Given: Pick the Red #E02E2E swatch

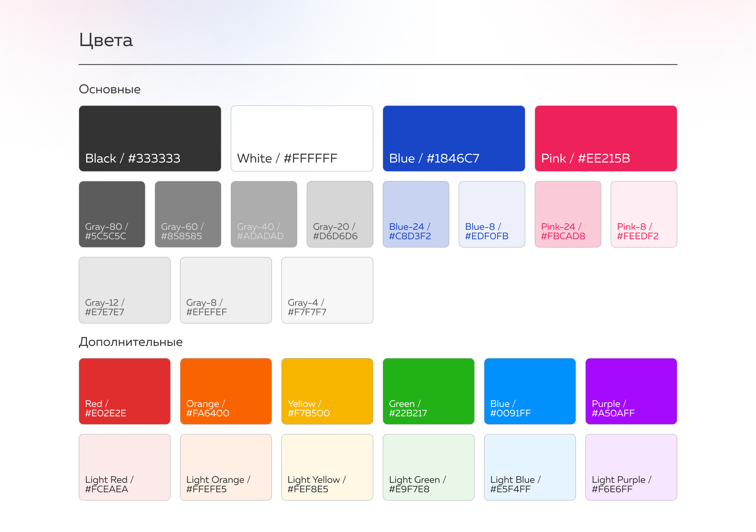Looking at the screenshot, I should (124, 391).
